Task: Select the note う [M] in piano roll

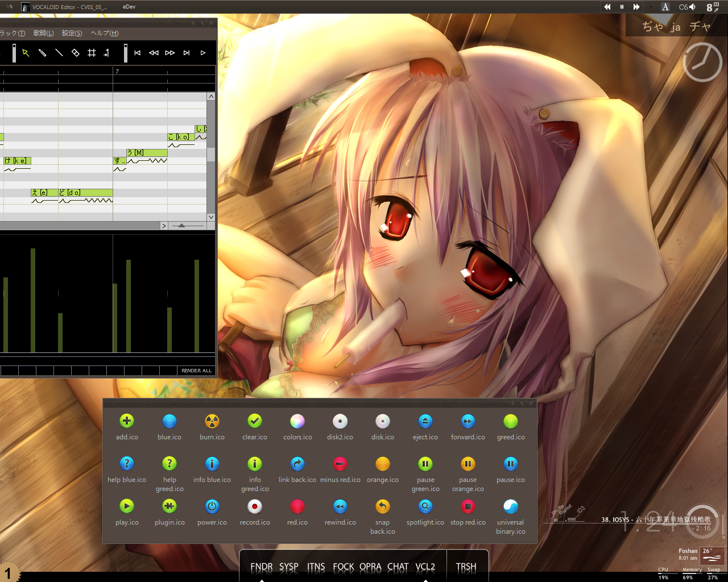Action: (x=147, y=153)
